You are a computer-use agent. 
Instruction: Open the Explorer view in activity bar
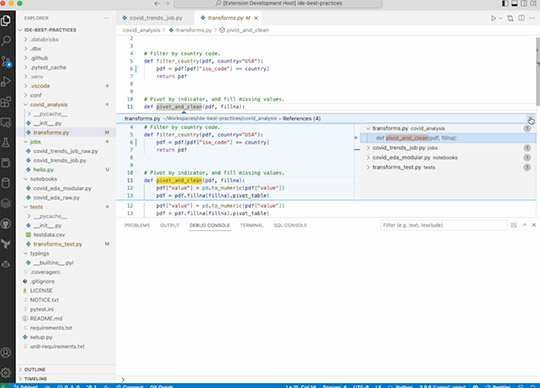pos(6,21)
